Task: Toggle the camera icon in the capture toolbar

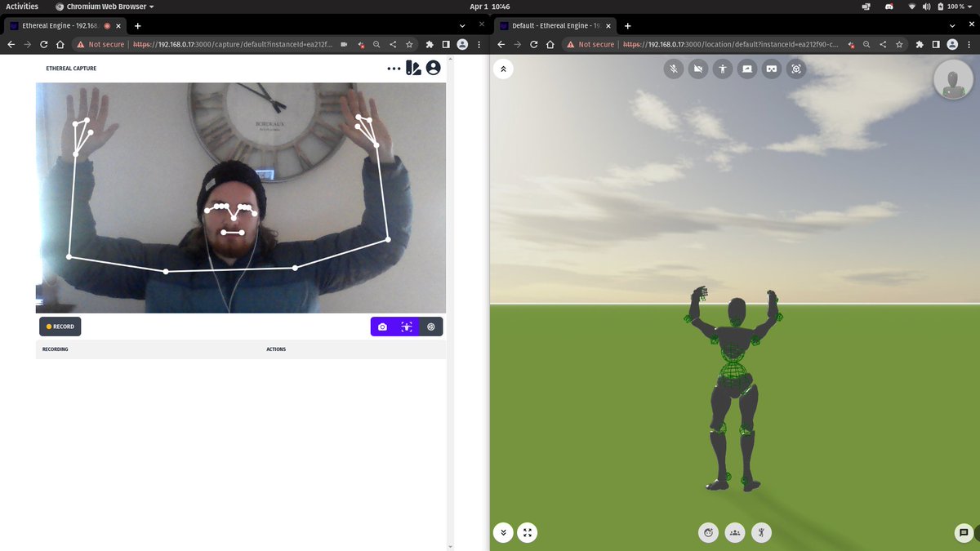Action: click(382, 327)
